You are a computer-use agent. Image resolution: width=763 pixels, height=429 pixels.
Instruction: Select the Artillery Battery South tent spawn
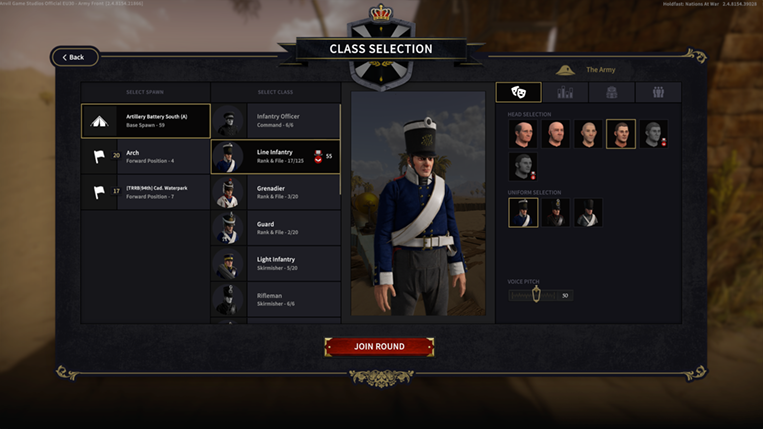tap(145, 121)
